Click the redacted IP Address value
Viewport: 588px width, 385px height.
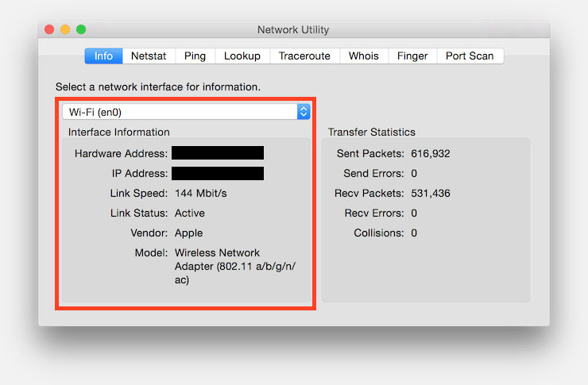[218, 173]
